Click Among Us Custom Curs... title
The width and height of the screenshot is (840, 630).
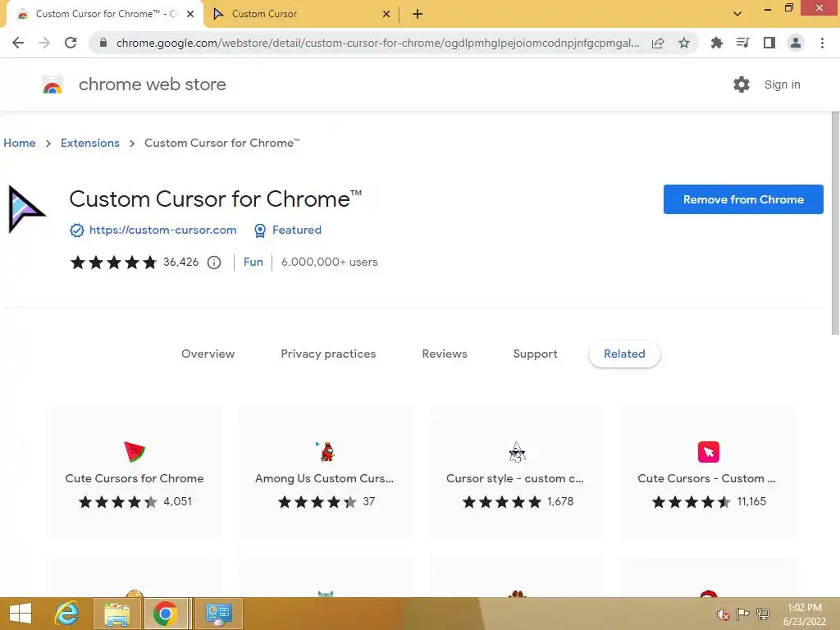point(325,478)
